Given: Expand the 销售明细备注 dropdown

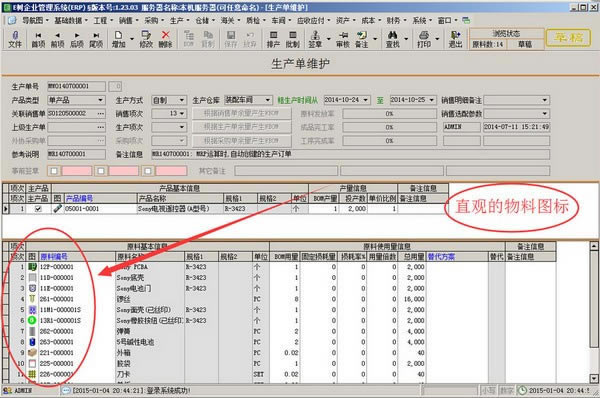Looking at the screenshot, I should pyautogui.click(x=545, y=100).
